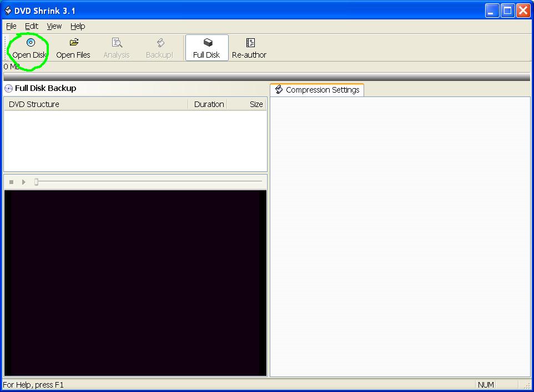
Task: Click the DVD Shrink title bar icon
Action: pos(8,11)
